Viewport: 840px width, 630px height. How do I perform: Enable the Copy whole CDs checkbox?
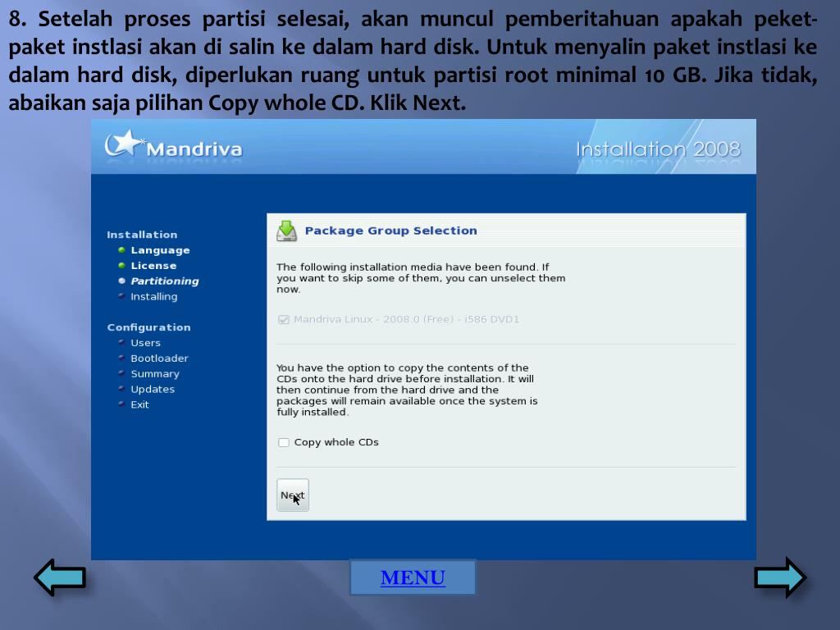[x=283, y=442]
